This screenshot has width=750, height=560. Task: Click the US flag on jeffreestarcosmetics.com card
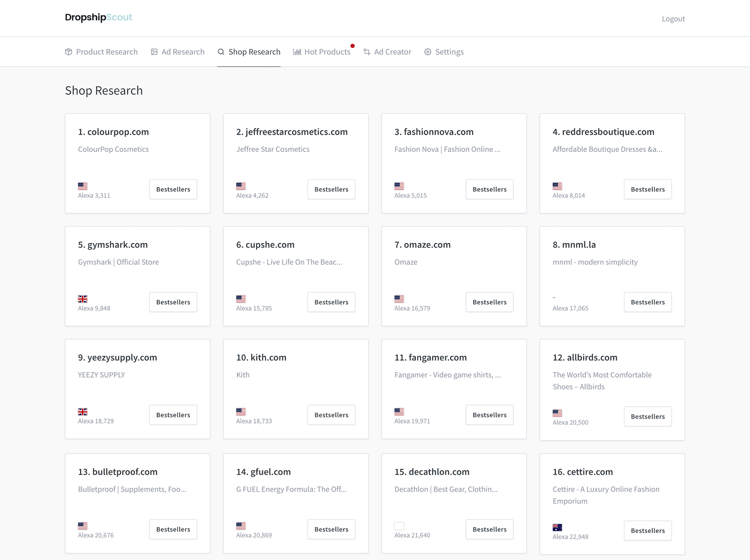(x=241, y=186)
